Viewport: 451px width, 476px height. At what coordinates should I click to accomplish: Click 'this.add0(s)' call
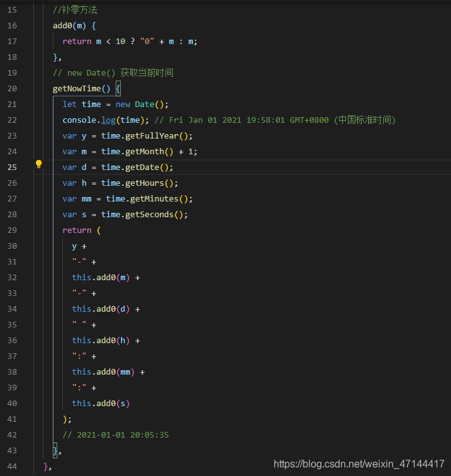[101, 404]
